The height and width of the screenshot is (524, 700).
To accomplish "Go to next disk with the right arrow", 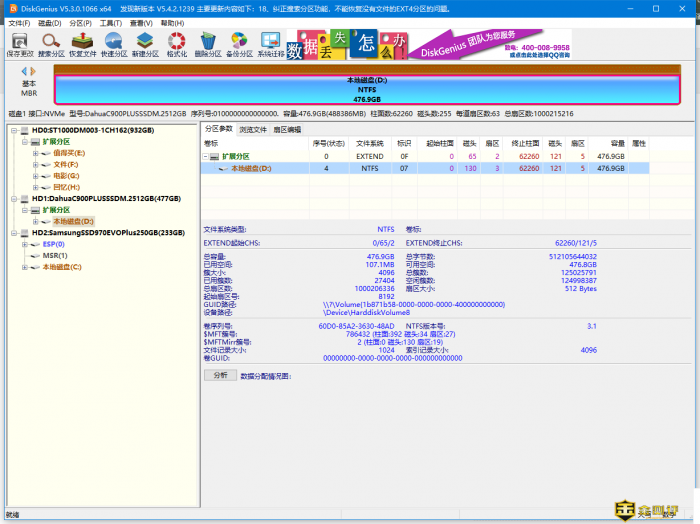I will (33, 71).
